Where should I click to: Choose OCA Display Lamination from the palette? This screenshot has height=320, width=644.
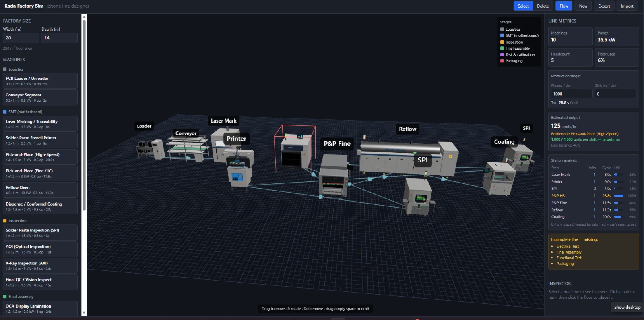tap(40, 308)
